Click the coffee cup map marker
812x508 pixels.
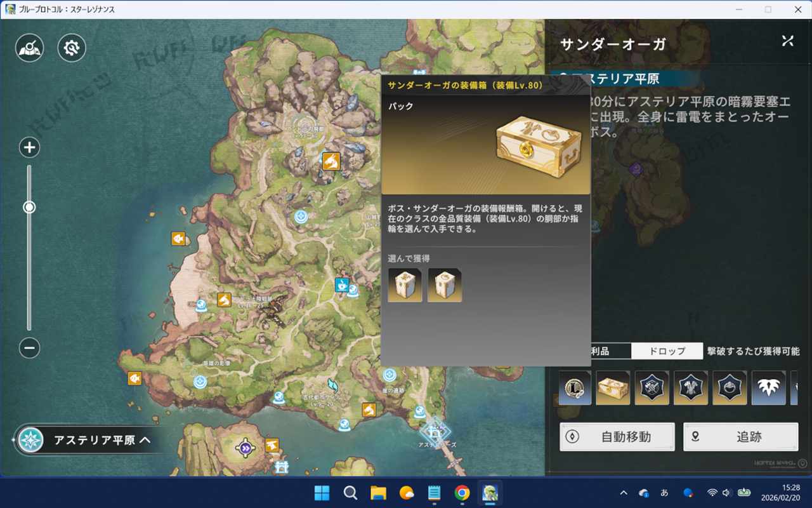coord(342,284)
